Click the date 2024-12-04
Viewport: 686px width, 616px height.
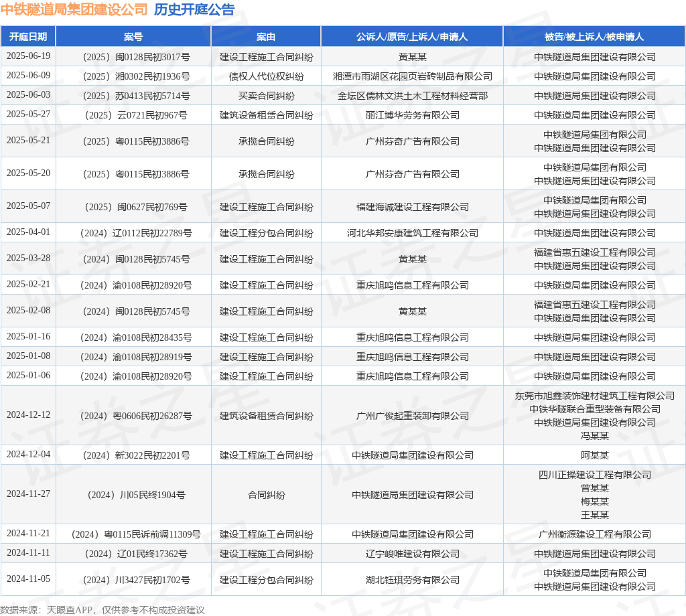28,455
